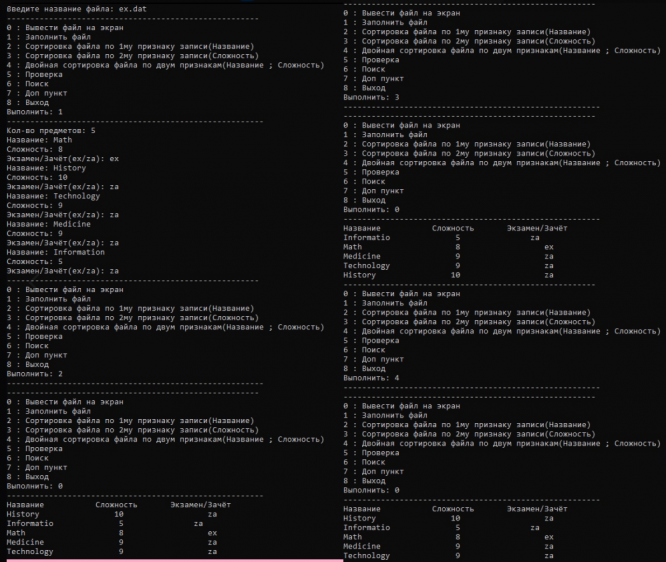Viewport: 666px width, 562px height.
Task: Click '4 : Двойная сортировка' in menu ending 'Выполнить: 4'
Action: [x=502, y=331]
